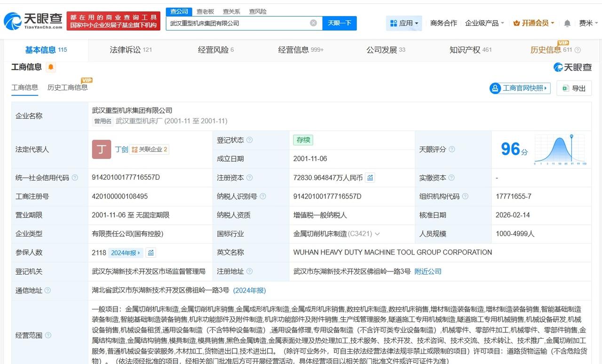The image size is (602, 364).
Task: Open the chart icon after 参保人数 2024年报
Action: tap(150, 253)
